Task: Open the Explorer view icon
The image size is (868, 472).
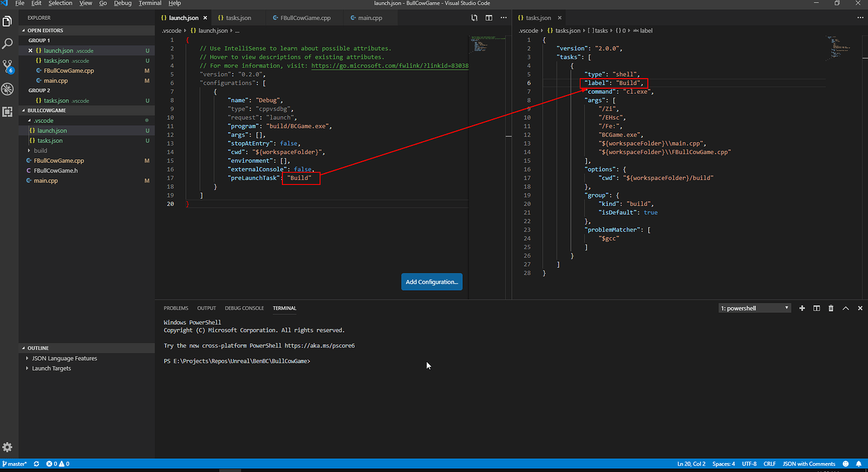Action: [8, 20]
